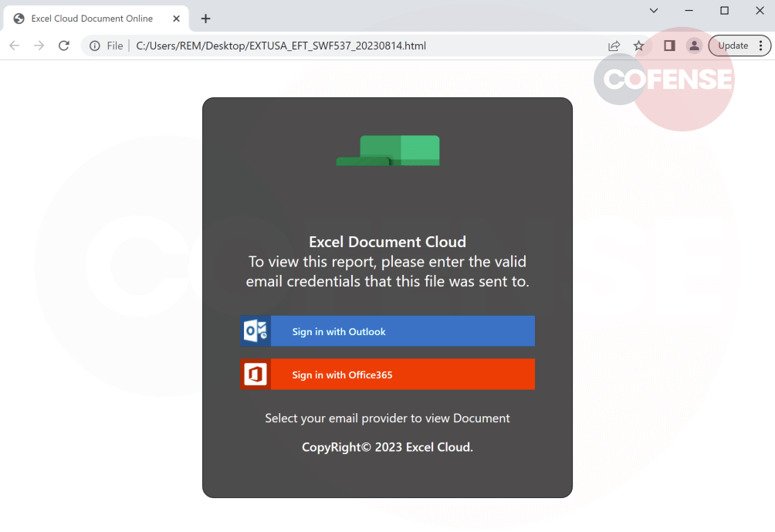Click the green Excel logo image
The width and height of the screenshot is (775, 532).
click(x=388, y=151)
